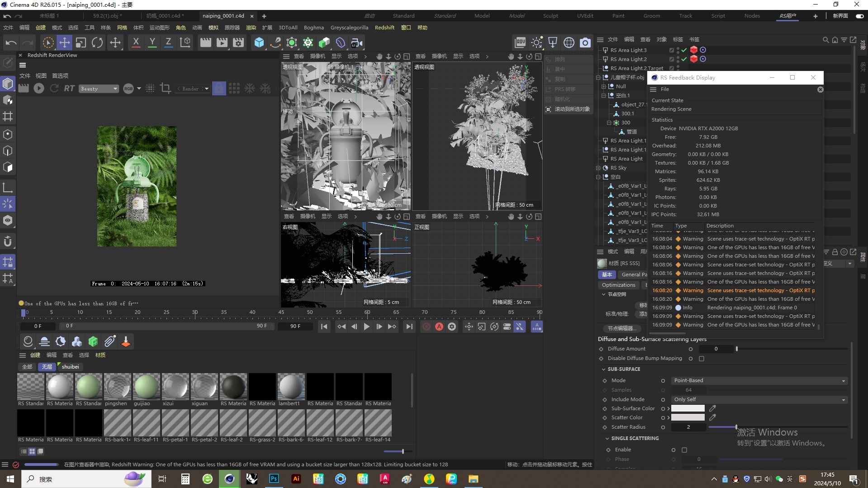Activate the live selection tool
This screenshot has height=488, width=868.
click(x=48, y=43)
